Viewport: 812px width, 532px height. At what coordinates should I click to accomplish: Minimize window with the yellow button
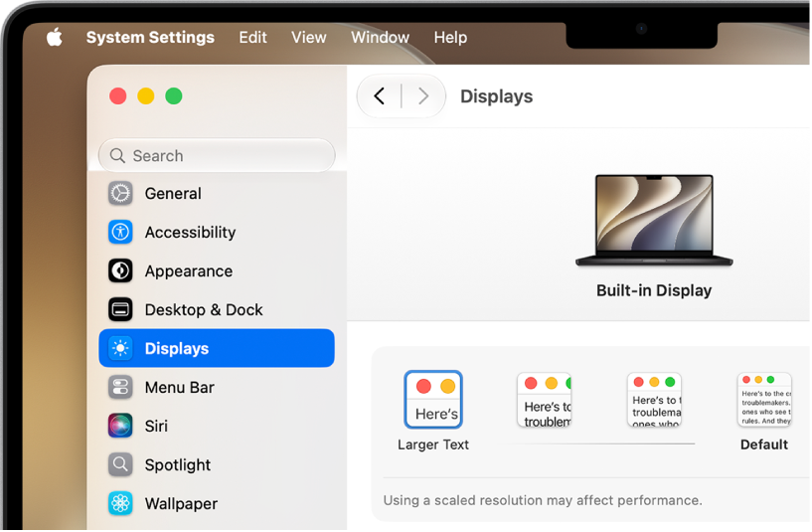pos(146,95)
